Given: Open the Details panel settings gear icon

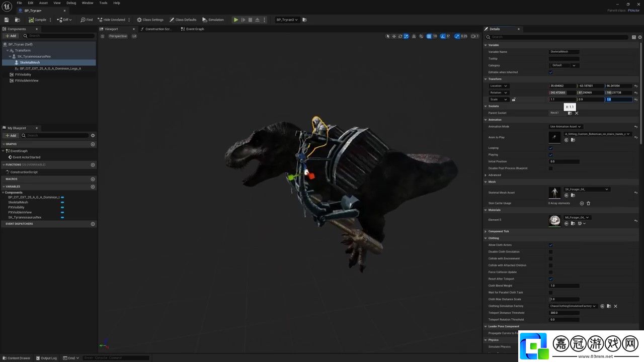Looking at the screenshot, I should (x=640, y=37).
